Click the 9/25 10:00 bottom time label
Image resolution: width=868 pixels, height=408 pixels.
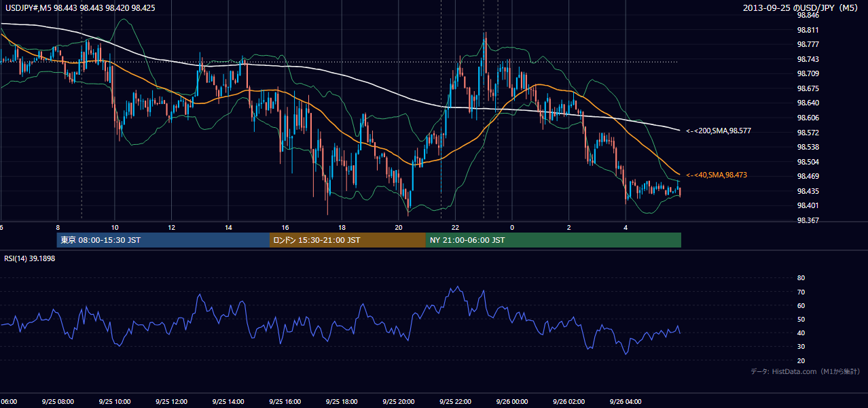point(115,401)
